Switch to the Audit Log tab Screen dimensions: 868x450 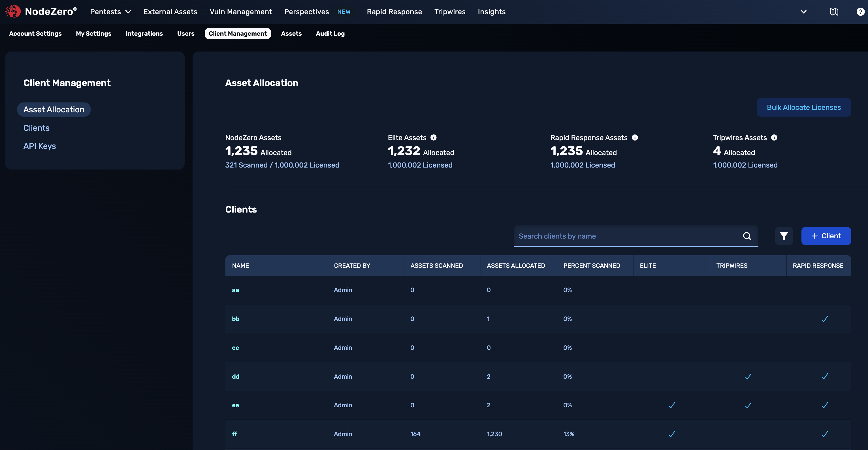330,33
